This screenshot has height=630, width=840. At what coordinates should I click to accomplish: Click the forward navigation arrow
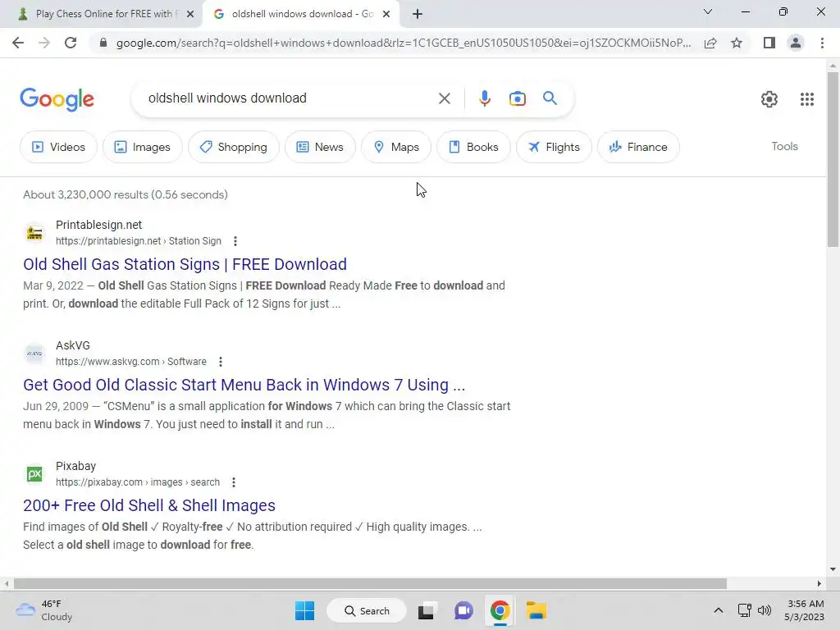pos(44,43)
